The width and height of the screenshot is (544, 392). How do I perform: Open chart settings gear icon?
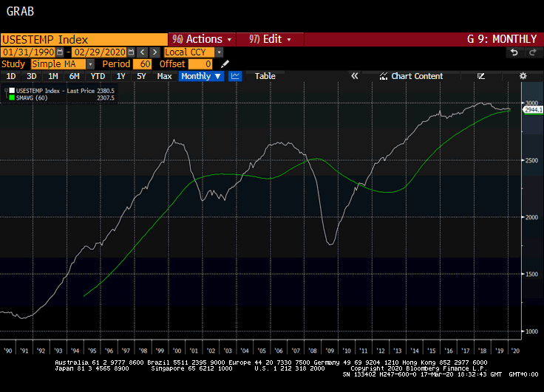523,76
